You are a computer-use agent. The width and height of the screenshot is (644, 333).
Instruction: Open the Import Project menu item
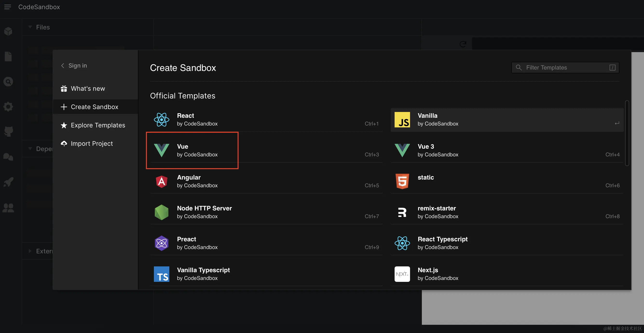(92, 144)
